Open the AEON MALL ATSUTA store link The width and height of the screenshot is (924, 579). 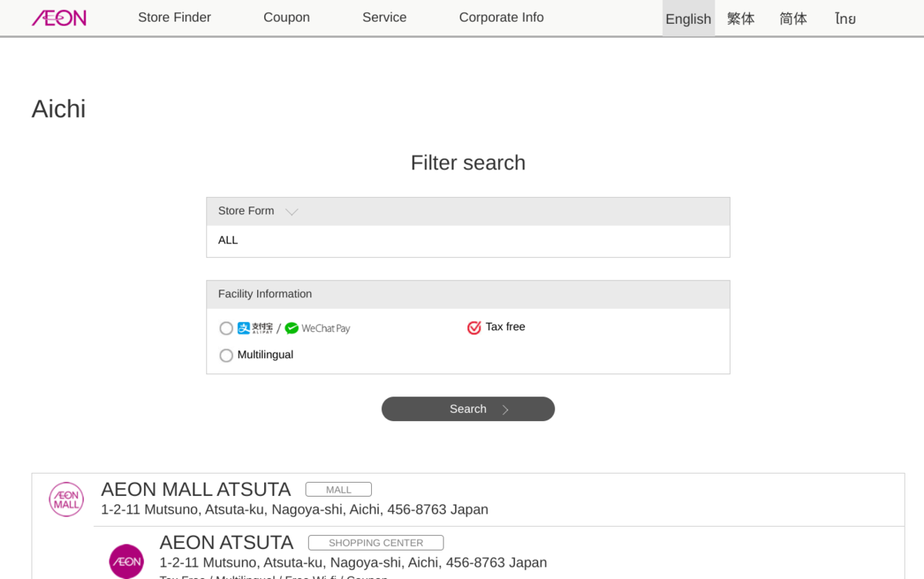click(x=196, y=490)
